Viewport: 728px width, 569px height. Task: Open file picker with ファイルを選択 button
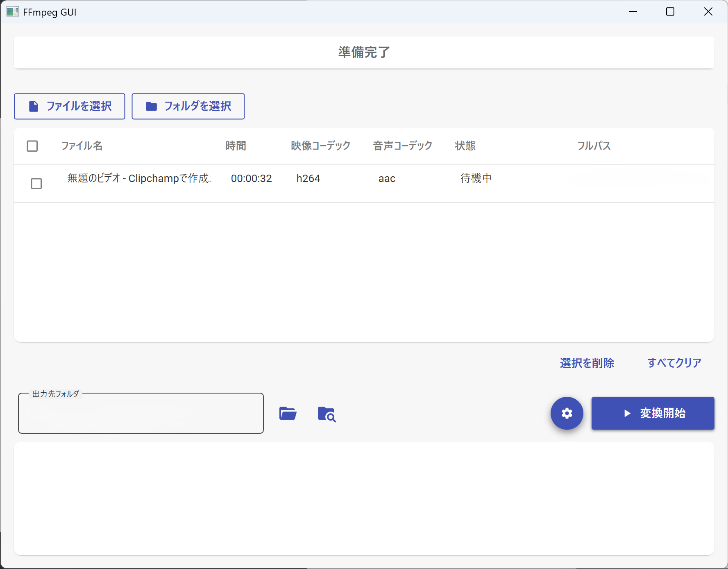tap(69, 106)
